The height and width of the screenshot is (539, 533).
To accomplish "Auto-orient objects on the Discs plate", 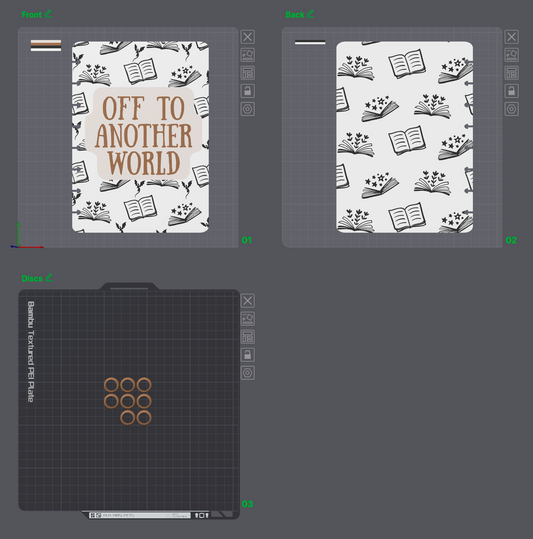I will (247, 319).
